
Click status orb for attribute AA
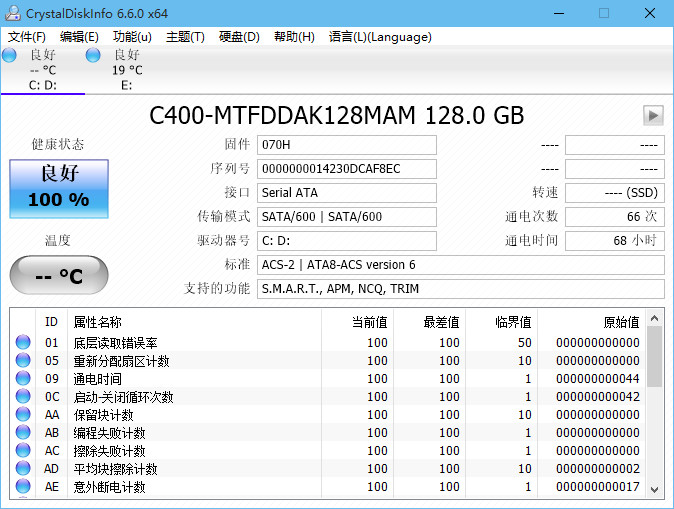coord(23,414)
